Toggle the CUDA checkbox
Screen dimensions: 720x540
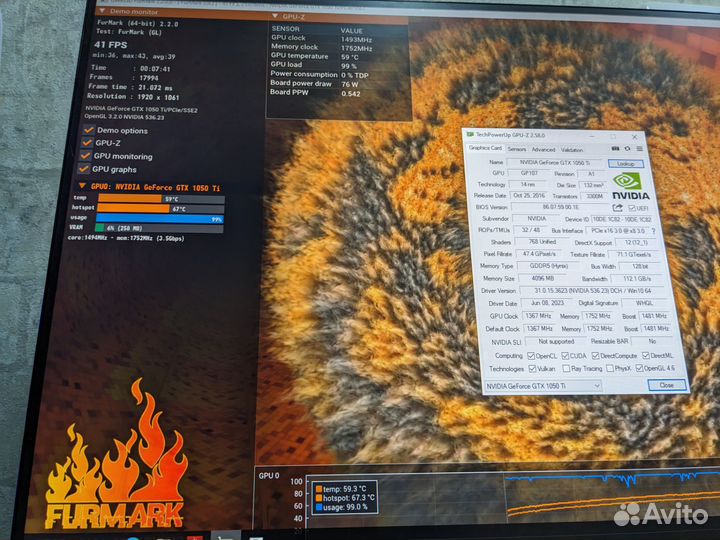click(565, 356)
